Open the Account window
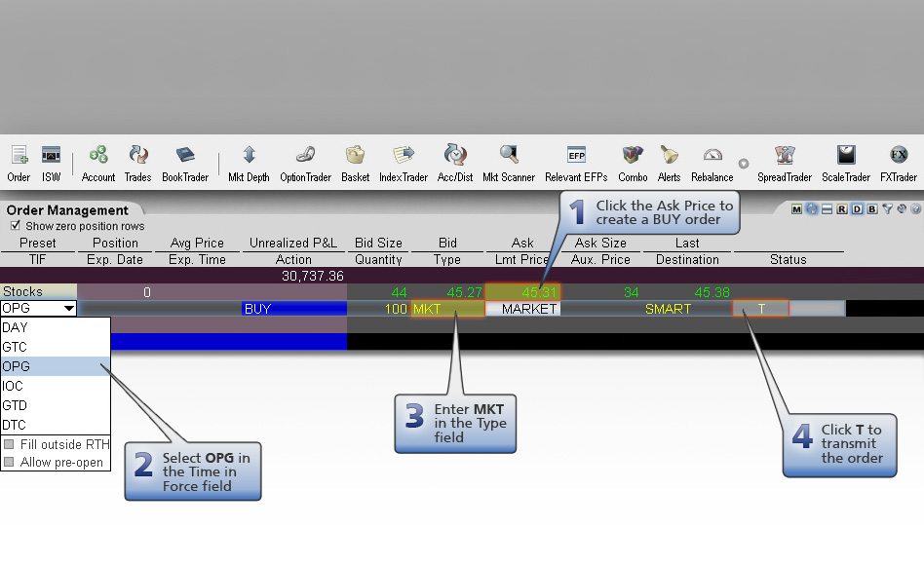The width and height of the screenshot is (924, 565). tap(98, 164)
